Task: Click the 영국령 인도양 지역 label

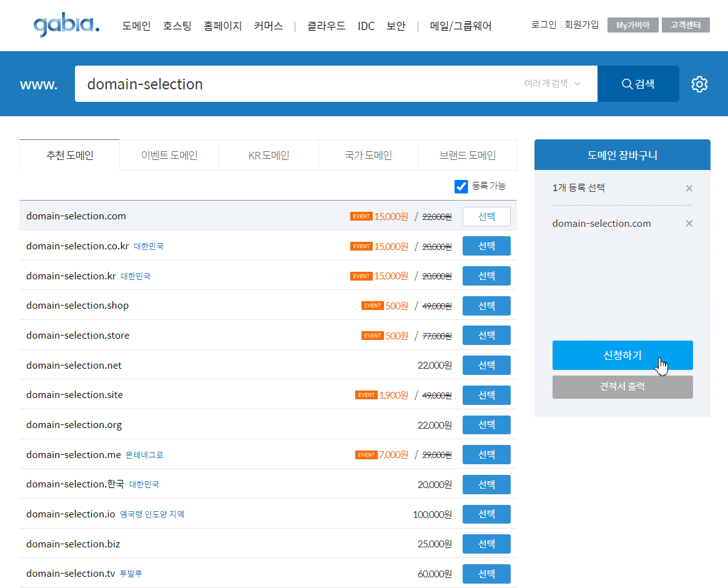Action: pyautogui.click(x=152, y=514)
